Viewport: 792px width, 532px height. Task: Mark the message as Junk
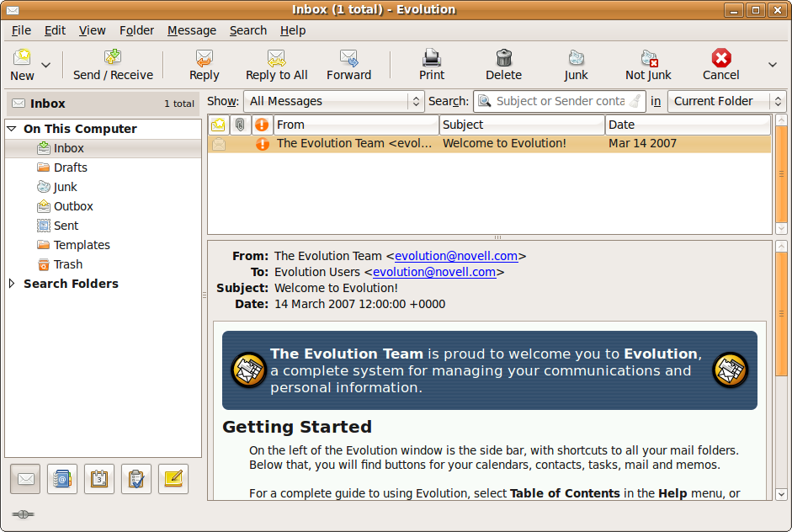click(x=576, y=58)
